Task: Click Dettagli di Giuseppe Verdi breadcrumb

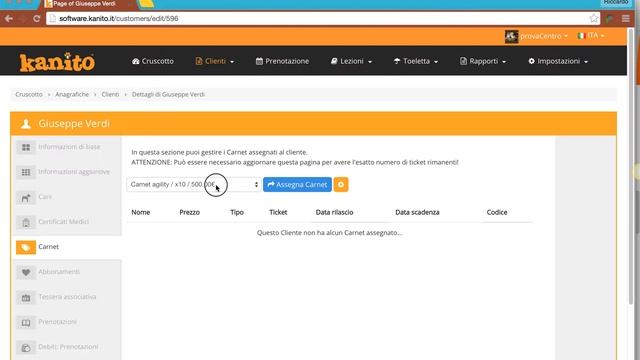Action: tap(168, 94)
